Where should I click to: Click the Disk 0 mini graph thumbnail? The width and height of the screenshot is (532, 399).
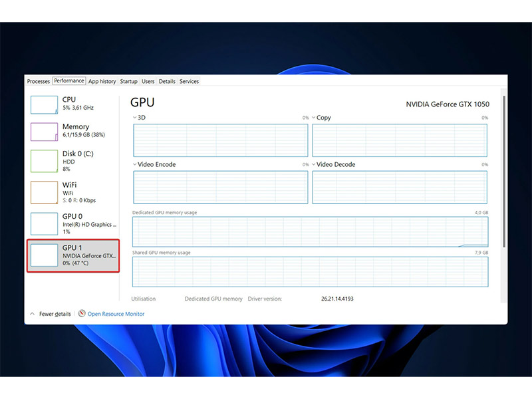pyautogui.click(x=44, y=161)
